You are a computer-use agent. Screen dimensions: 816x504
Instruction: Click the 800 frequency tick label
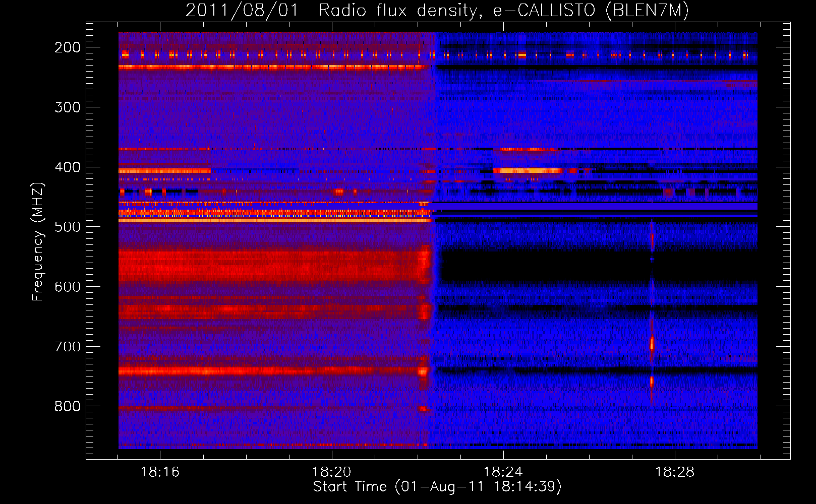68,406
